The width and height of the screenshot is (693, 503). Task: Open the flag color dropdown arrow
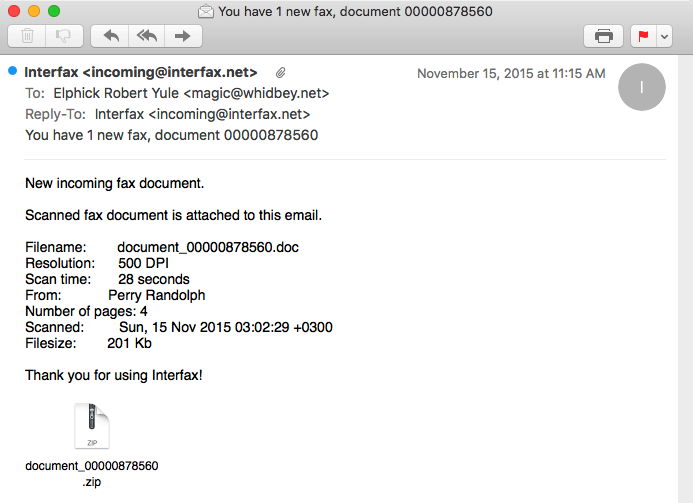pyautogui.click(x=663, y=36)
